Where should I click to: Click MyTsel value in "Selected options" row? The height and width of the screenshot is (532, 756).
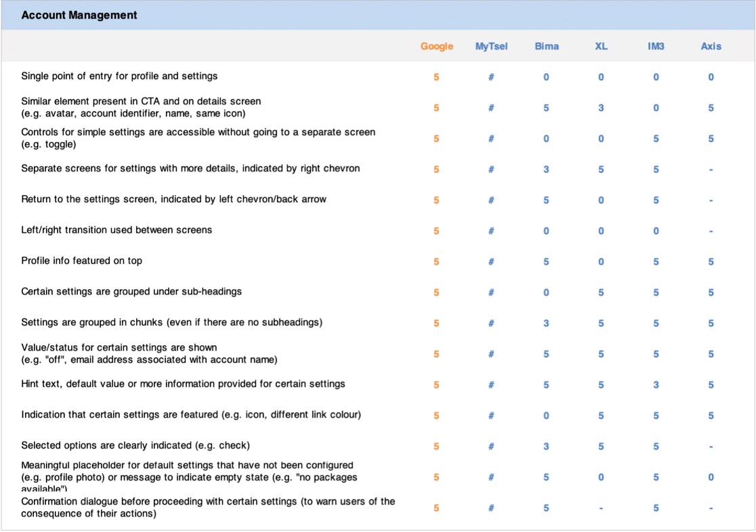coord(491,447)
